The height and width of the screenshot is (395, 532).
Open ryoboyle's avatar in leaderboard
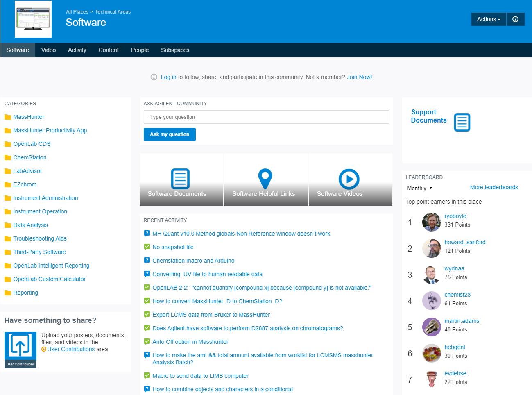[431, 222]
